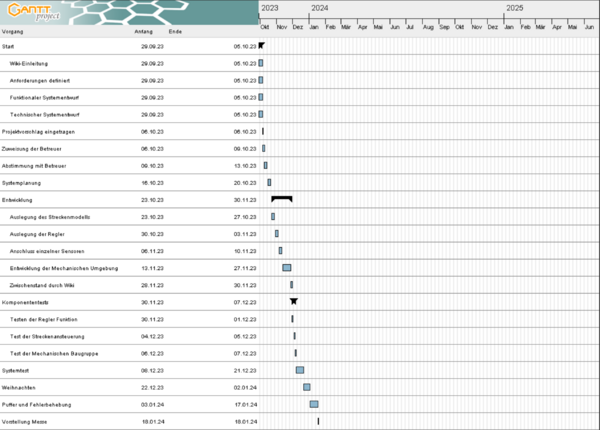Viewport: 600px width, 430px height.
Task: Sort by the Anfang column header
Action: (144, 32)
